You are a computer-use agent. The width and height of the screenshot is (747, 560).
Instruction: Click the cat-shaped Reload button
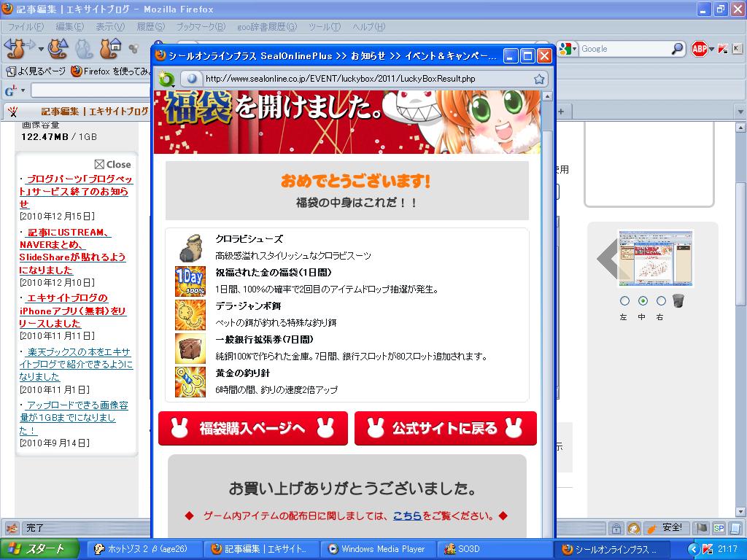coord(58,48)
